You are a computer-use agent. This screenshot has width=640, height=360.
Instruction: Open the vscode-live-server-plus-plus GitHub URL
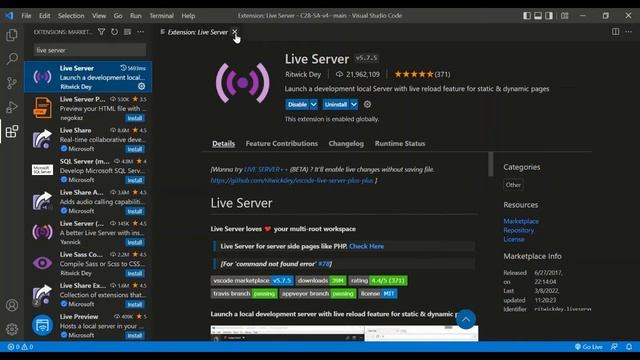[292, 180]
